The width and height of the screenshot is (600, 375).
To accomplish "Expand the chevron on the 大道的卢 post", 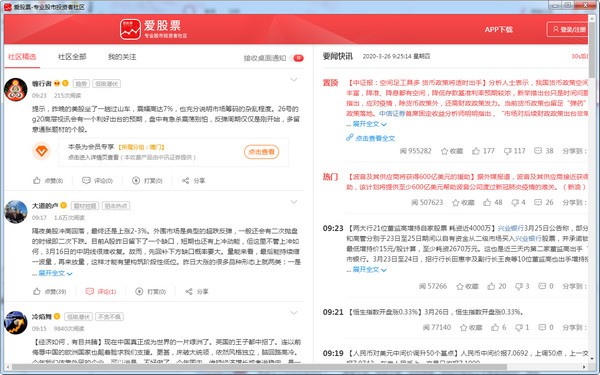I will [293, 202].
